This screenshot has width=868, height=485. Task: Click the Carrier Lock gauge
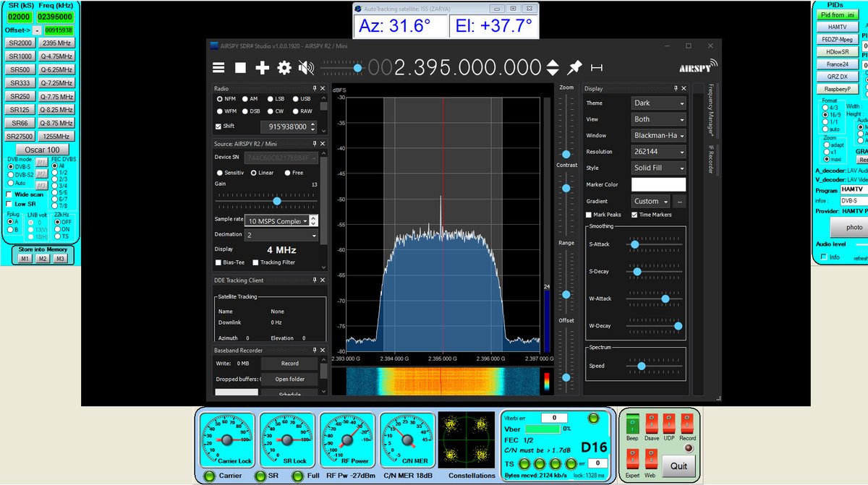point(227,439)
